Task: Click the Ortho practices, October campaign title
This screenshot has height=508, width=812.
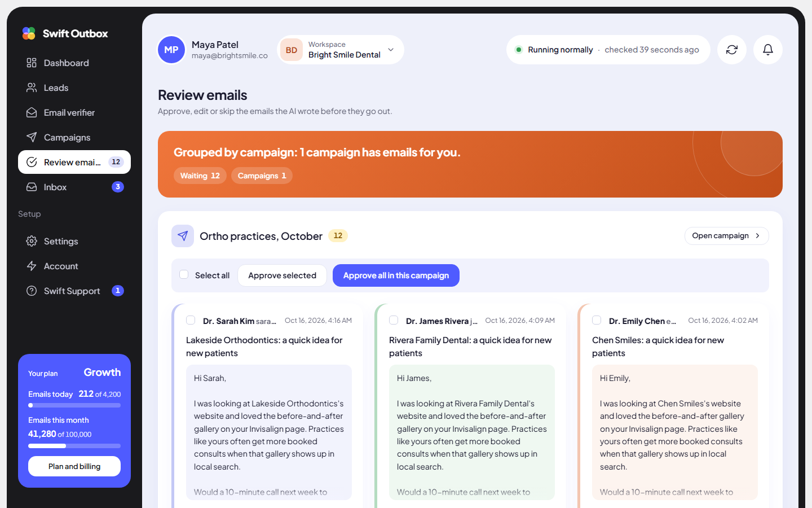Action: (261, 236)
